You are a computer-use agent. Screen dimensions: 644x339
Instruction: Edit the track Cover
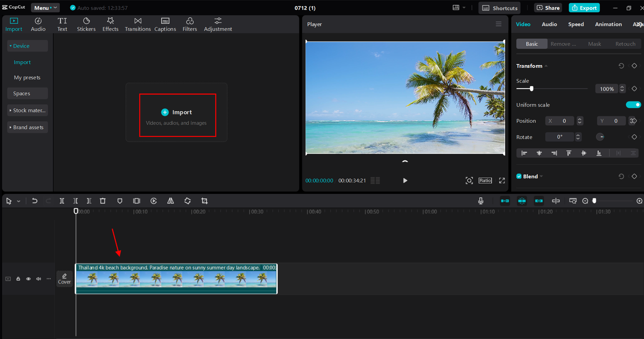pos(64,279)
